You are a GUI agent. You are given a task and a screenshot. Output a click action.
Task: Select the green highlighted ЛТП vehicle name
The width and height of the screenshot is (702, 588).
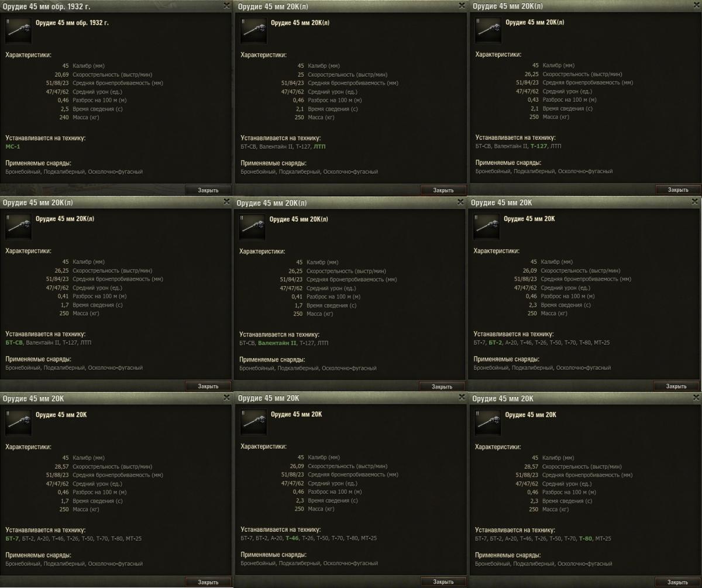coord(319,146)
